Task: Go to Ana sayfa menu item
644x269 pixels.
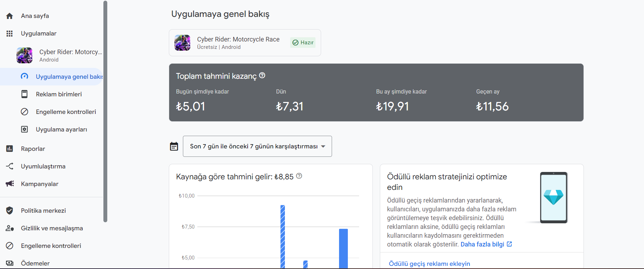Action: tap(35, 16)
